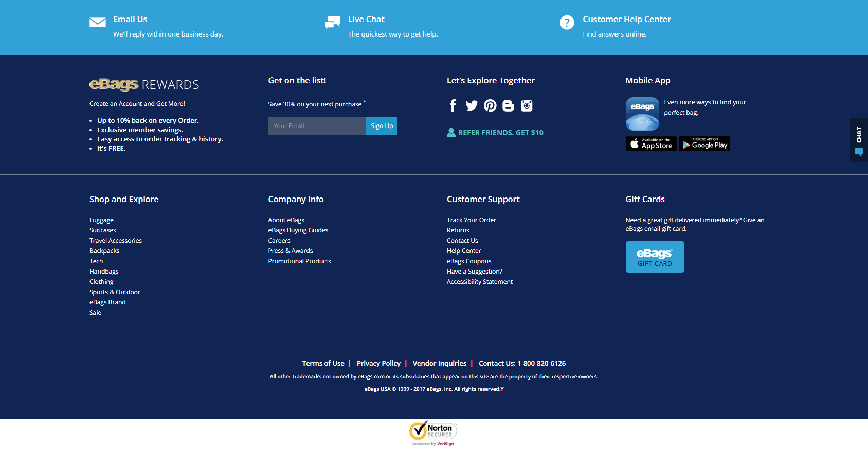Click the Help Center question mark icon
Image resolution: width=868 pixels, height=451 pixels.
click(x=567, y=23)
